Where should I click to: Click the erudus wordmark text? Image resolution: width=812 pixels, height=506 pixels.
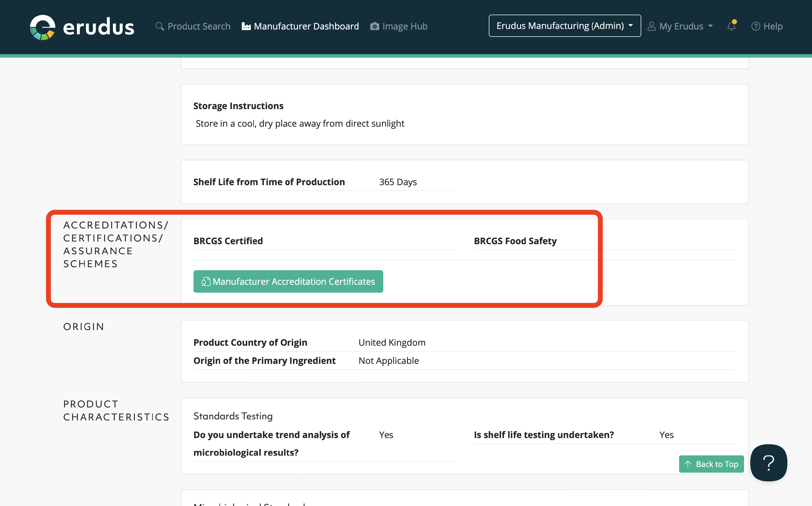(98, 27)
